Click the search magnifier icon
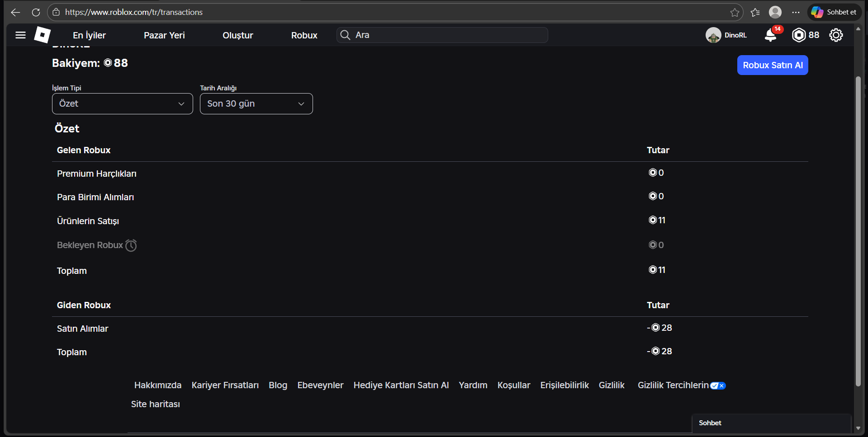Viewport: 868px width, 437px height. (345, 35)
